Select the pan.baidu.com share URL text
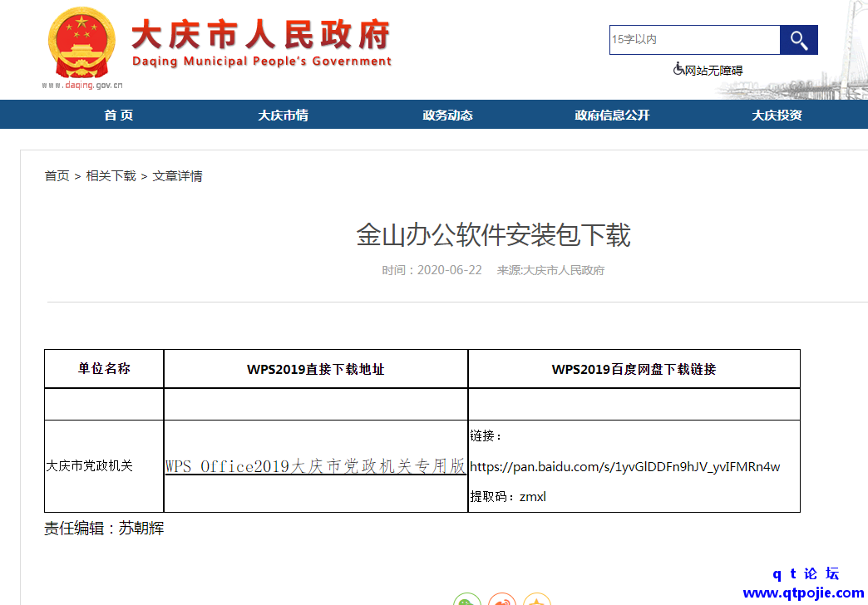Viewport: 868px width, 605px height. click(625, 466)
